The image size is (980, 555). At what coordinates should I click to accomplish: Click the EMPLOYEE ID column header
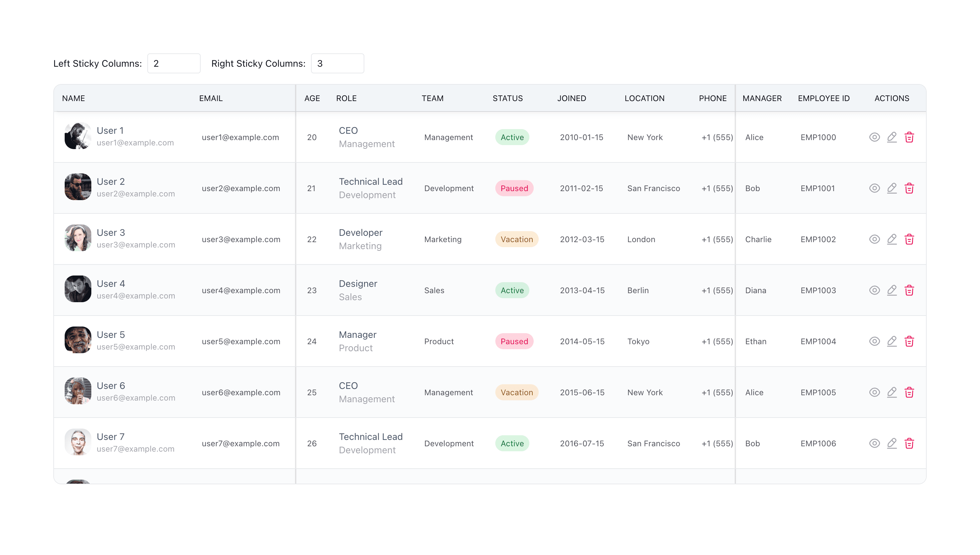pyautogui.click(x=823, y=98)
